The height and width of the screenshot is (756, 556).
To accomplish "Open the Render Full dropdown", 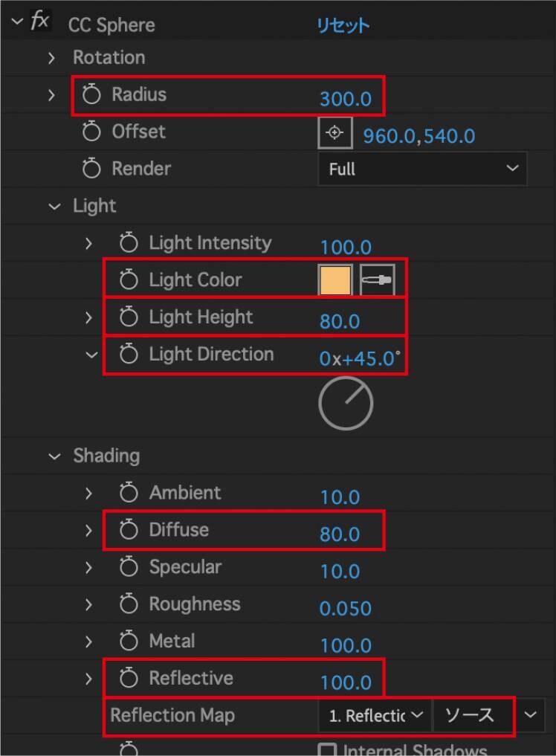I will (421, 169).
